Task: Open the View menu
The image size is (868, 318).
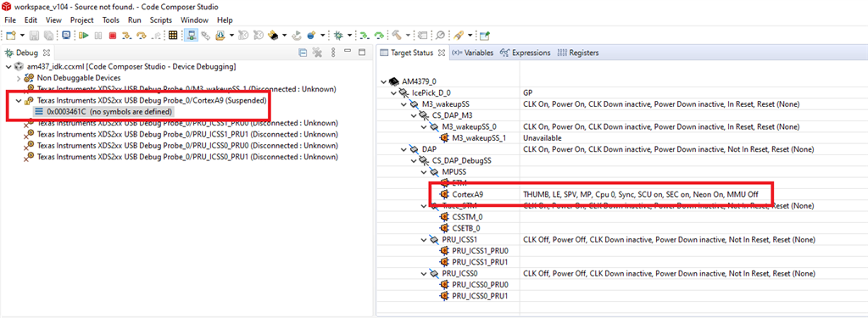Action: pyautogui.click(x=53, y=20)
